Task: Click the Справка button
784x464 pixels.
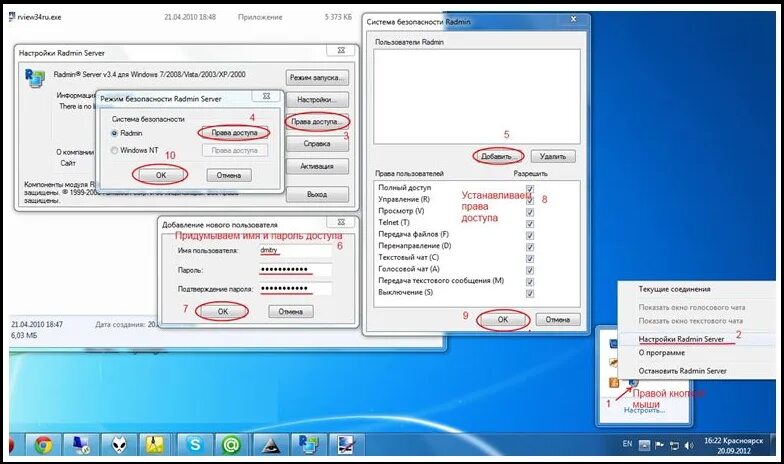Action: (317, 144)
